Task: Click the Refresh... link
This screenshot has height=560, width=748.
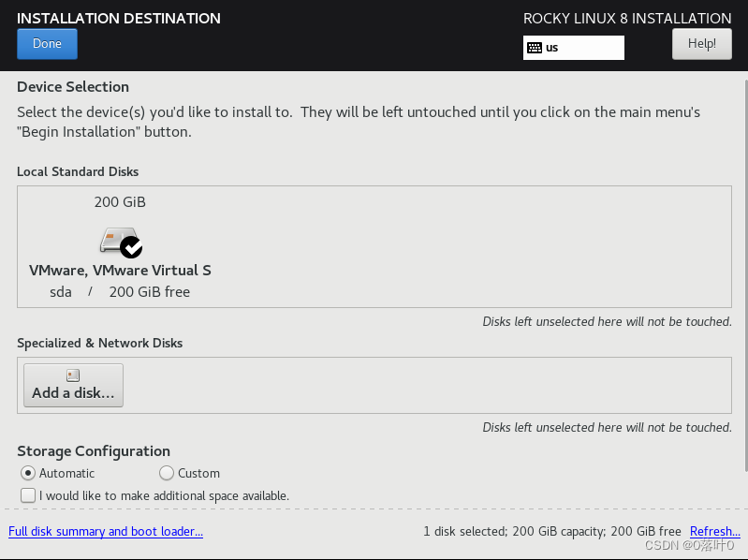Action: (x=715, y=531)
